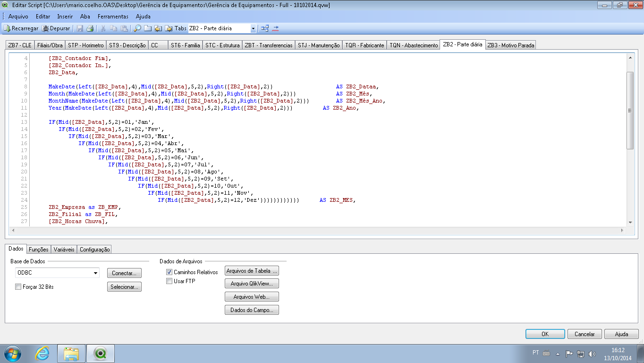Switch to the STJ - Manutenção tab

[x=319, y=45]
